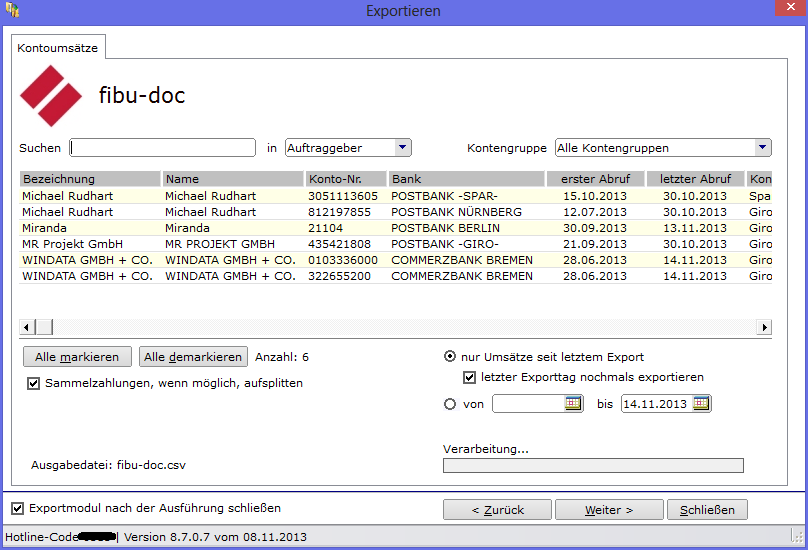Select the Miranda account row

(x=396, y=228)
